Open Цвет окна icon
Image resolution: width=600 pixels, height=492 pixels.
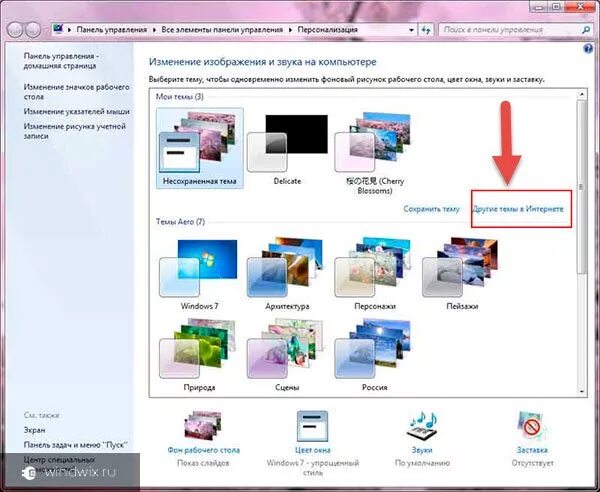click(x=313, y=426)
